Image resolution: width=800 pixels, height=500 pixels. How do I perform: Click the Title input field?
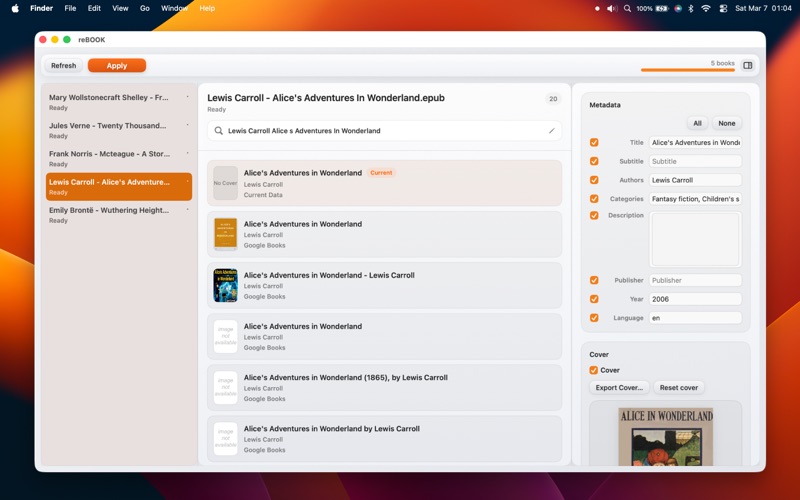(x=695, y=142)
